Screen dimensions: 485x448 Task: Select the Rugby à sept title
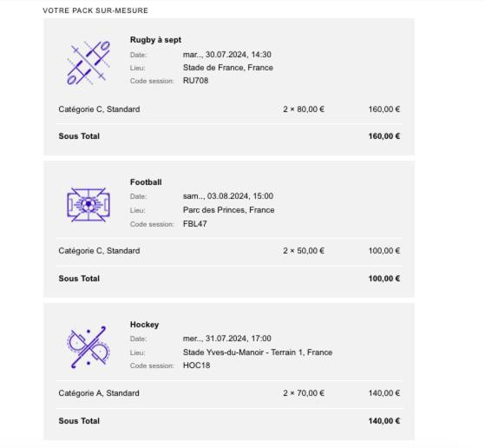[155, 40]
